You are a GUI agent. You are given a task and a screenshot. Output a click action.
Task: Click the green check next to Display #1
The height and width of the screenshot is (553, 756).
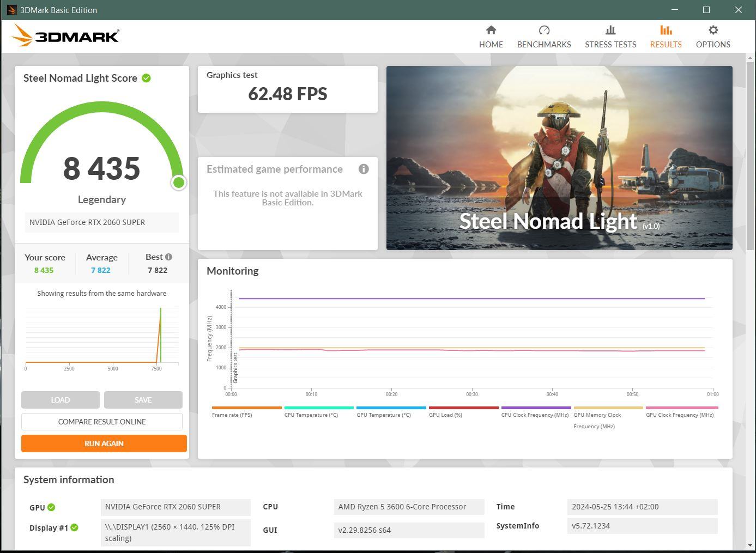point(74,527)
